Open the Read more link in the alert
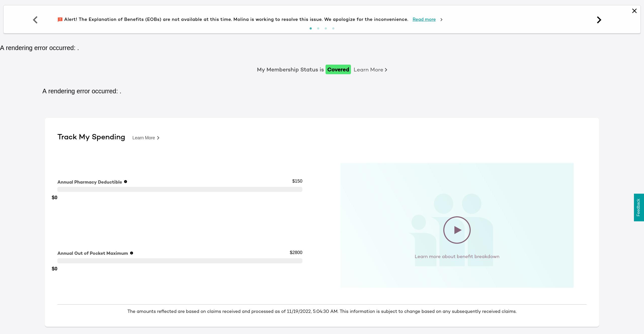Screen dimensions: 644x334 (x=424, y=19)
